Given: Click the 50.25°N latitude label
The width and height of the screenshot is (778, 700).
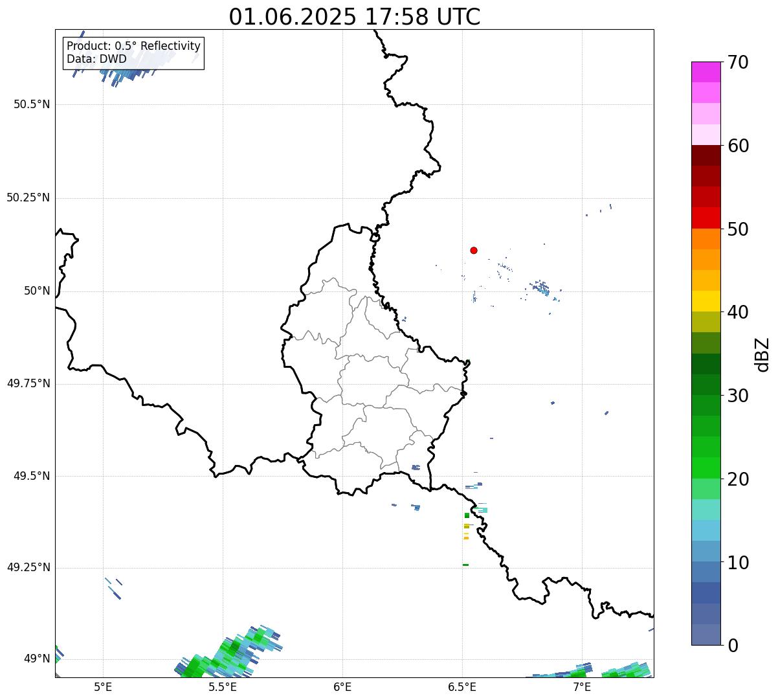Looking at the screenshot, I should point(28,198).
